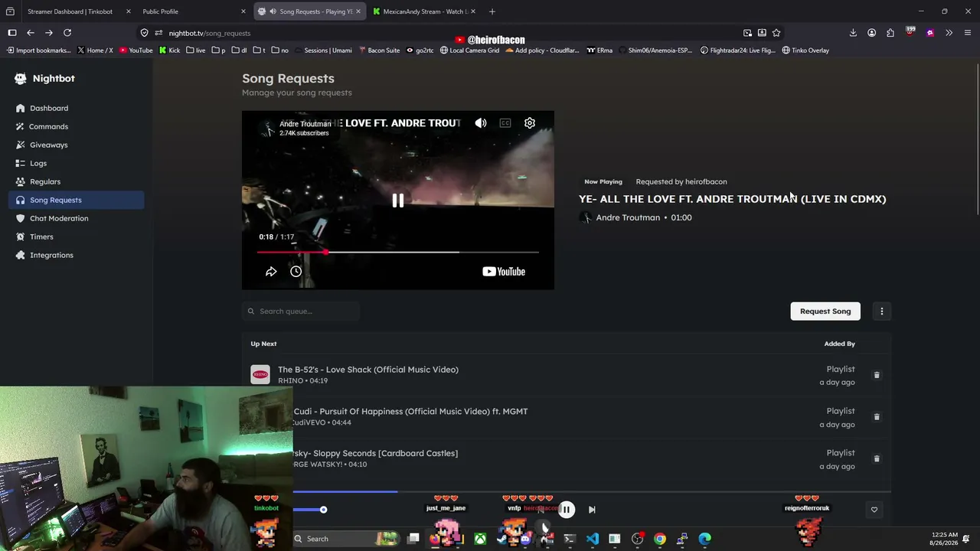Viewport: 980px width, 551px height.
Task: Click the heart favorite icon
Action: (874, 510)
